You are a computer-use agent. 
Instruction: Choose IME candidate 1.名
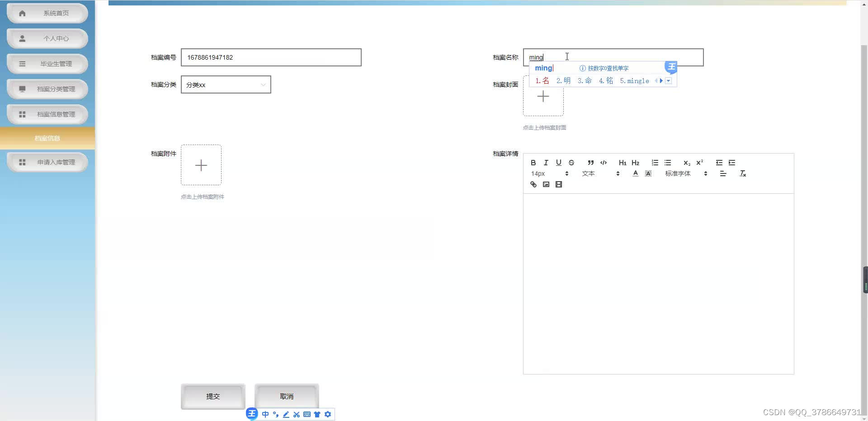pos(542,81)
